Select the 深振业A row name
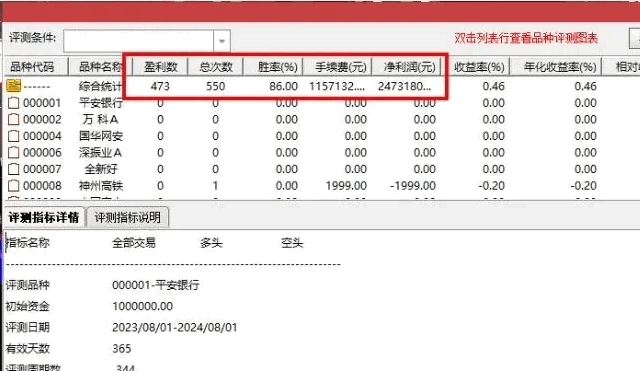The height and width of the screenshot is (371, 640). [100, 153]
